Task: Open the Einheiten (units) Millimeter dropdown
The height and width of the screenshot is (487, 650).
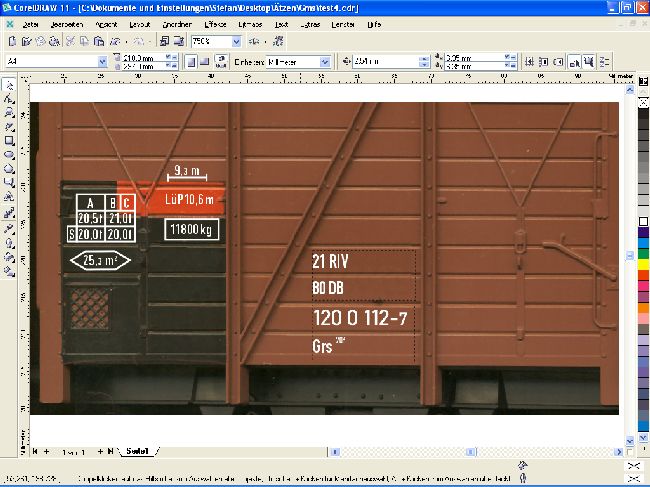Action: click(325, 62)
